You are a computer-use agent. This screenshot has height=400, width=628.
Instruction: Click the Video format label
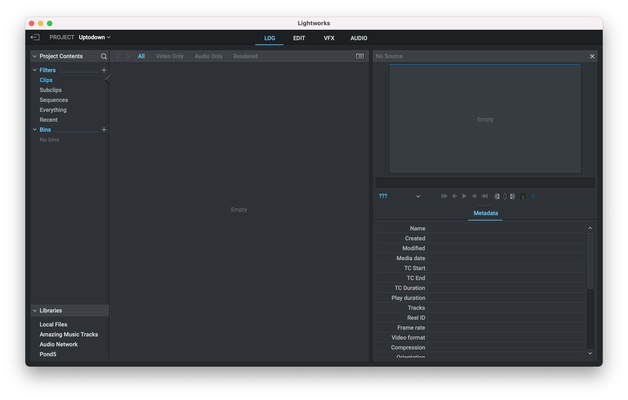coord(408,338)
